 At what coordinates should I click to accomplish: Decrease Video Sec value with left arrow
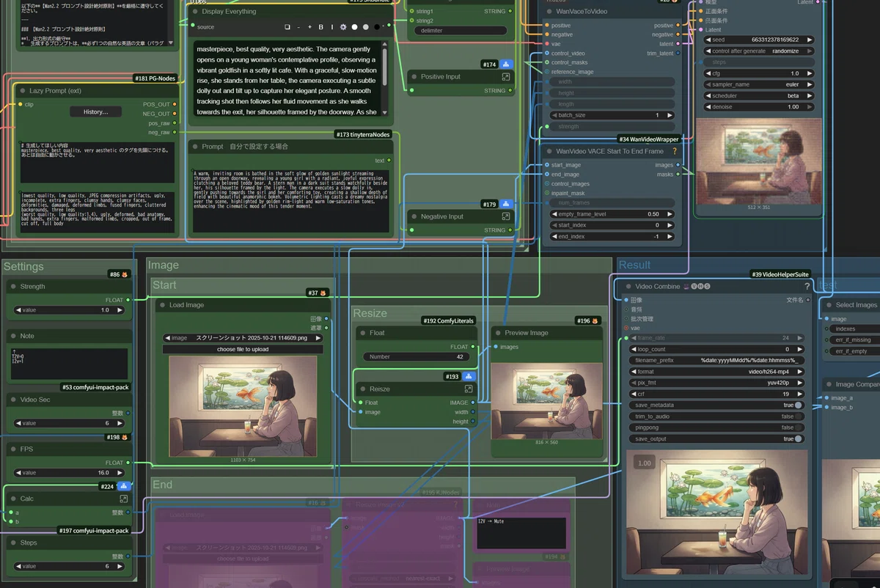click(18, 423)
